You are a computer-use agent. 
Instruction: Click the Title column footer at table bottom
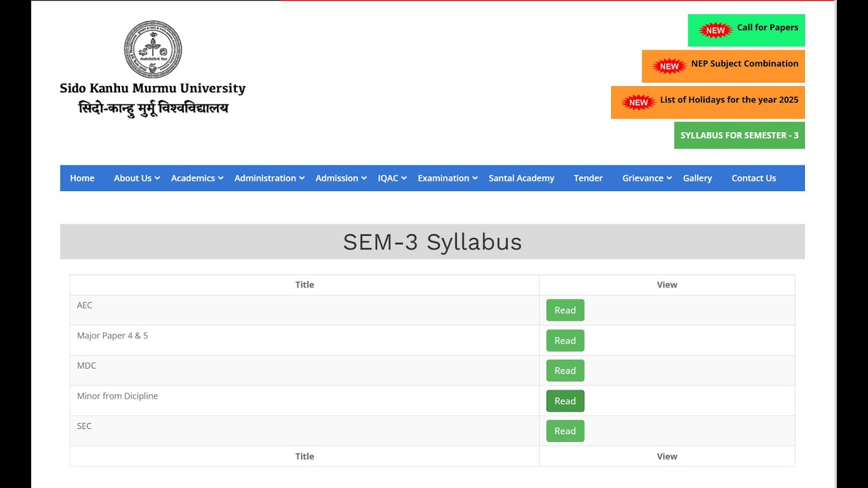304,456
